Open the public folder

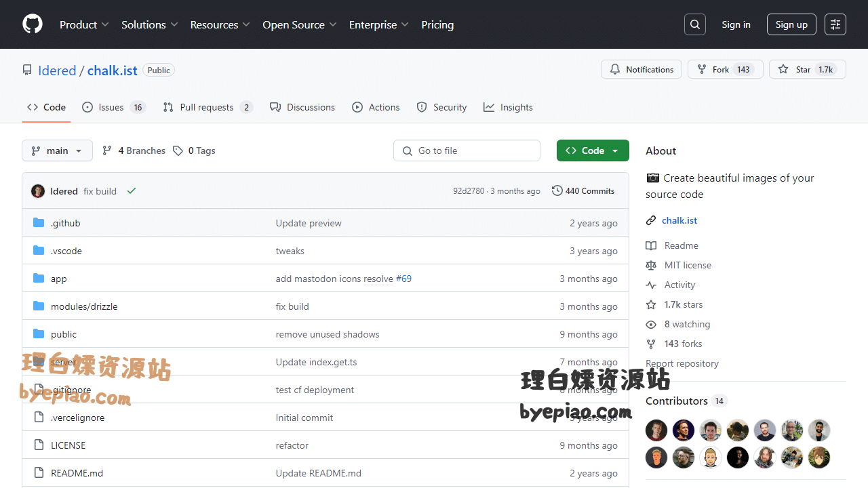[64, 334]
